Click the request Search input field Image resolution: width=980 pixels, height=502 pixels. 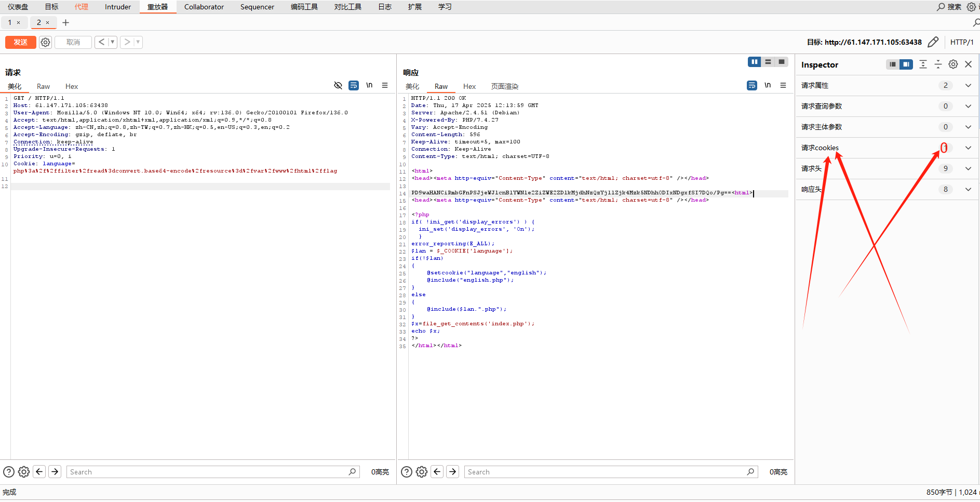(x=208, y=472)
